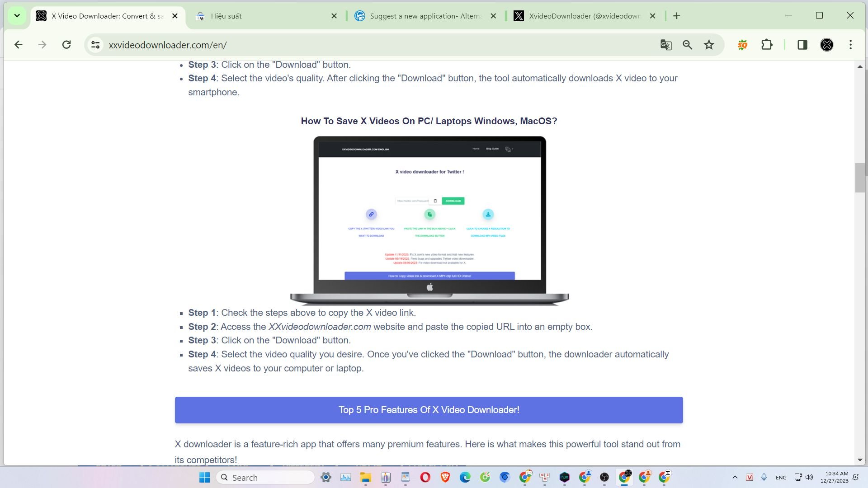Click the browser extensions puzzle icon

[x=767, y=45]
